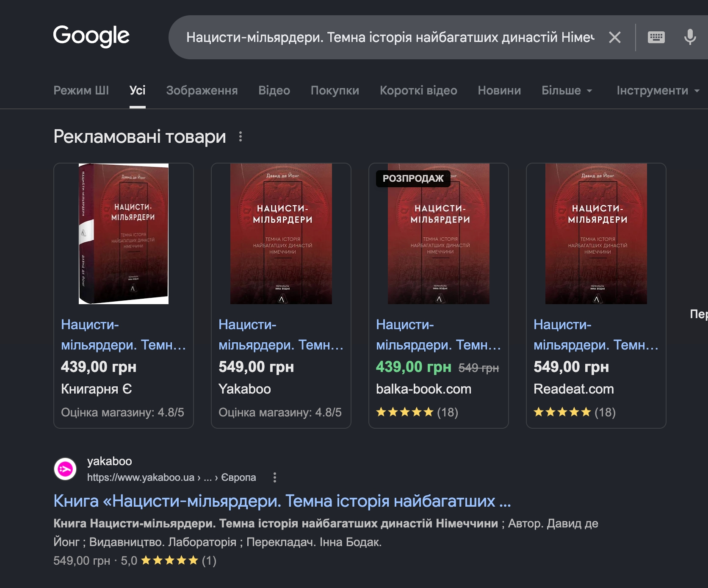Screen dimensions: 708x588
Task: Click the 5,0 star rating in yakaboo result
Action: (x=169, y=560)
